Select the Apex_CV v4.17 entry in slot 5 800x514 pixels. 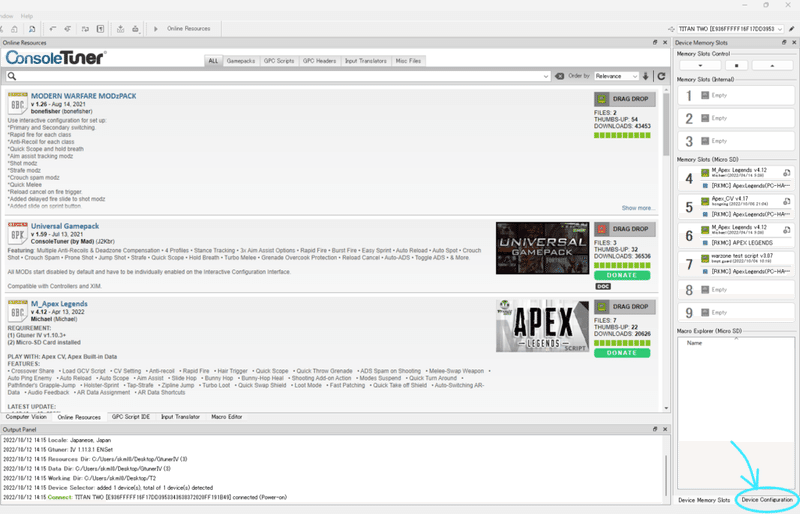740,201
